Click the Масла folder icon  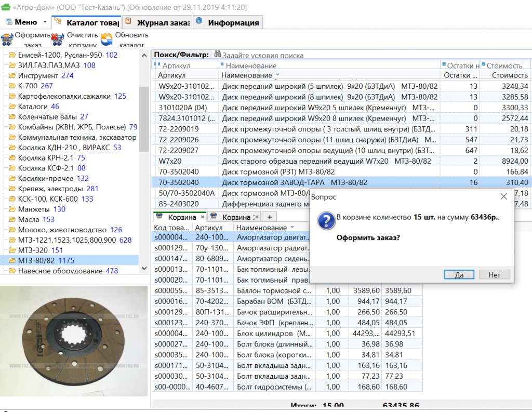coord(12,219)
